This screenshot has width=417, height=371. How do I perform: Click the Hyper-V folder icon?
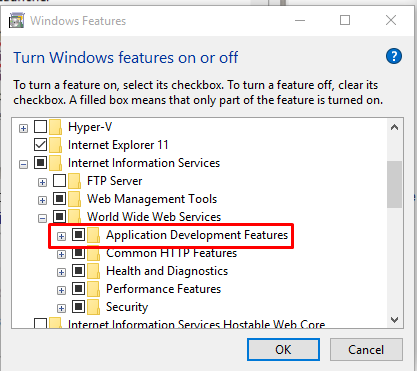56,127
